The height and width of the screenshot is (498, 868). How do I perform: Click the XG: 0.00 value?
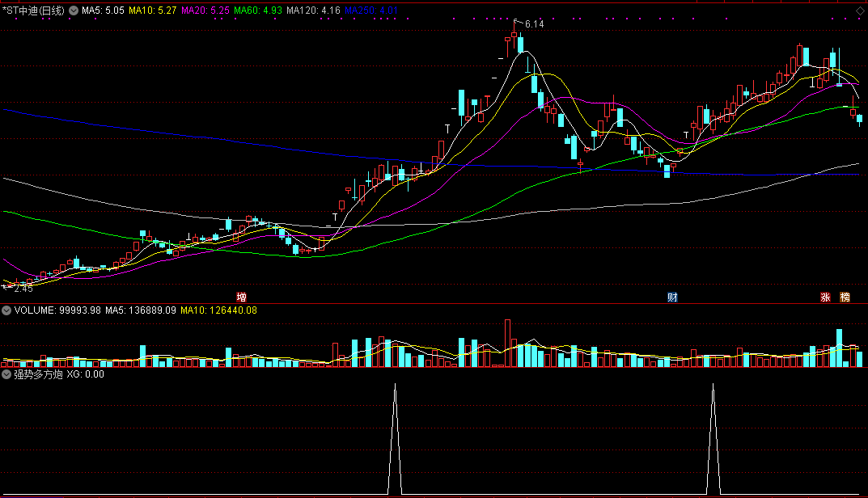tap(85, 374)
